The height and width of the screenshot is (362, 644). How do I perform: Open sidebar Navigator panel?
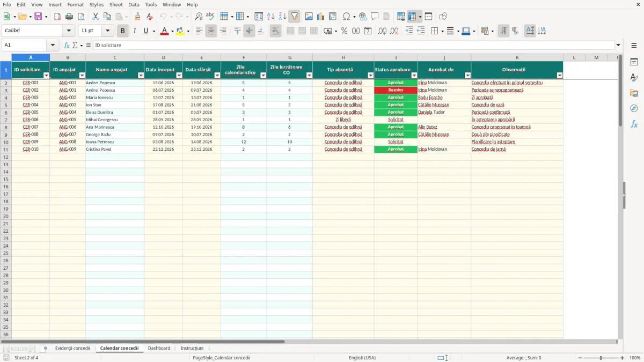634,109
